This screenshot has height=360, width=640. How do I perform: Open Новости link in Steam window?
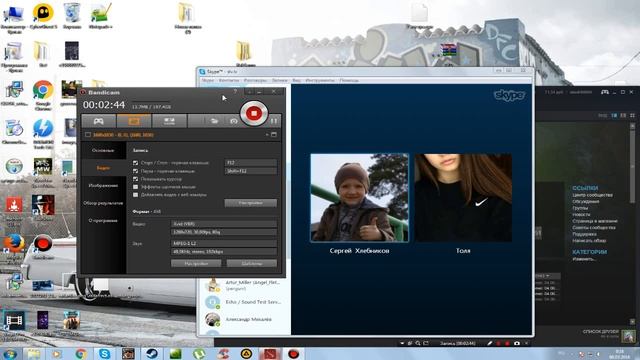click(x=581, y=215)
